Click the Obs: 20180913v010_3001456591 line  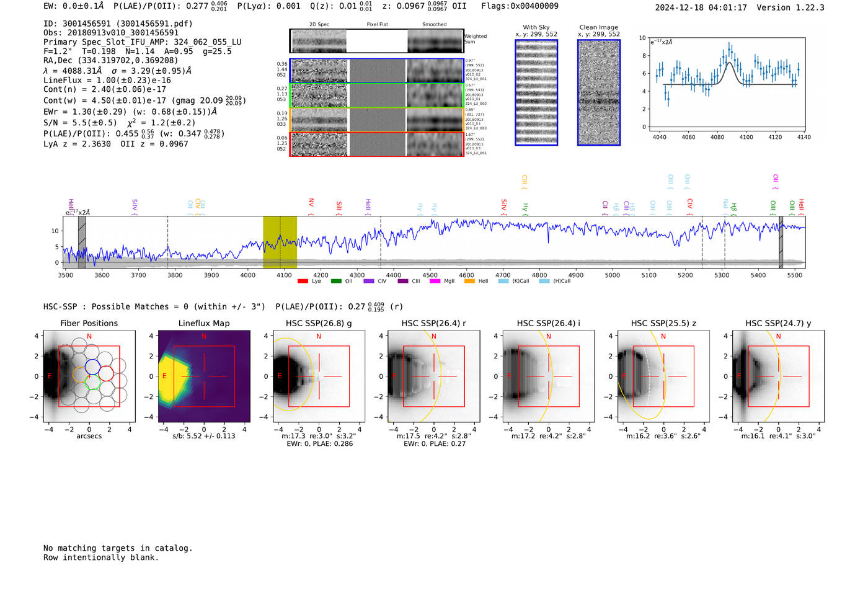tap(111, 33)
